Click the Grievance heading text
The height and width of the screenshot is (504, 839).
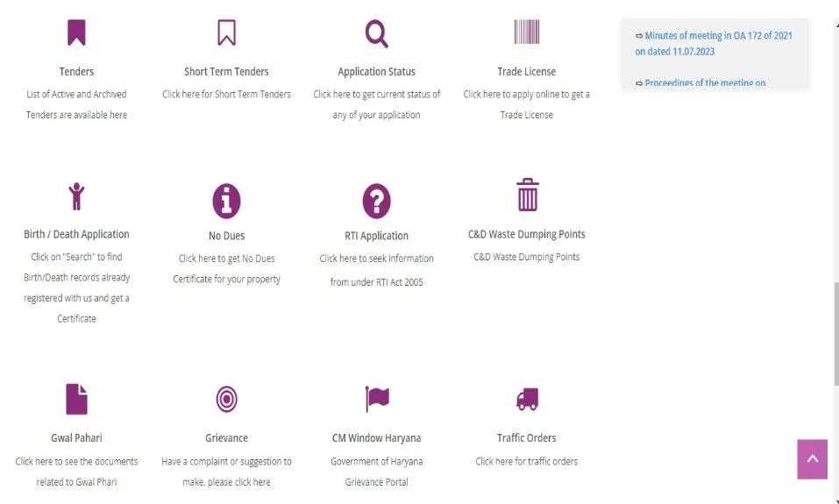pos(226,438)
